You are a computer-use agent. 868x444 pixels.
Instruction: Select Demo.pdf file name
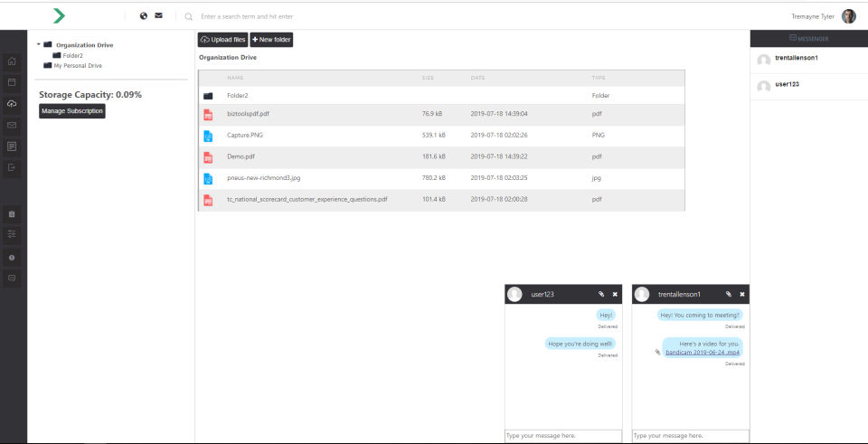pyautogui.click(x=241, y=156)
